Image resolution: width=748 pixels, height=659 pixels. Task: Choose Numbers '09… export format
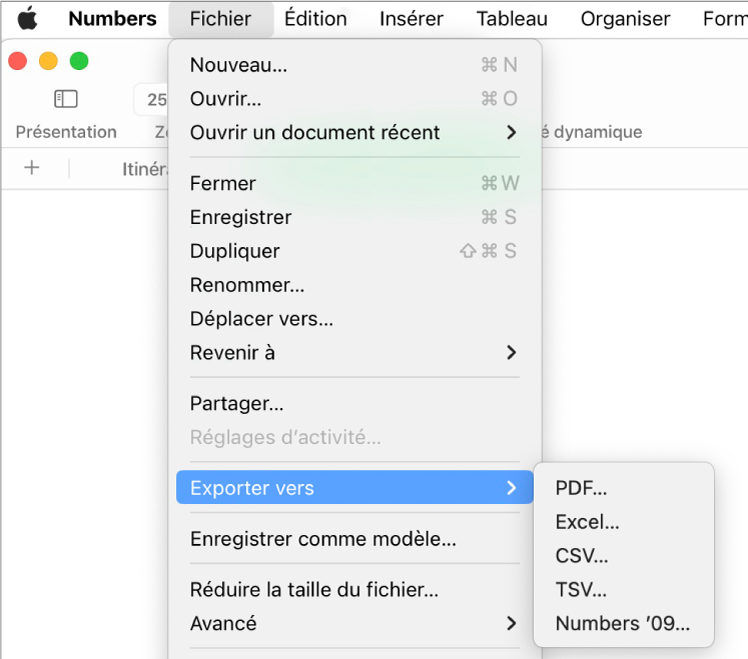[622, 624]
